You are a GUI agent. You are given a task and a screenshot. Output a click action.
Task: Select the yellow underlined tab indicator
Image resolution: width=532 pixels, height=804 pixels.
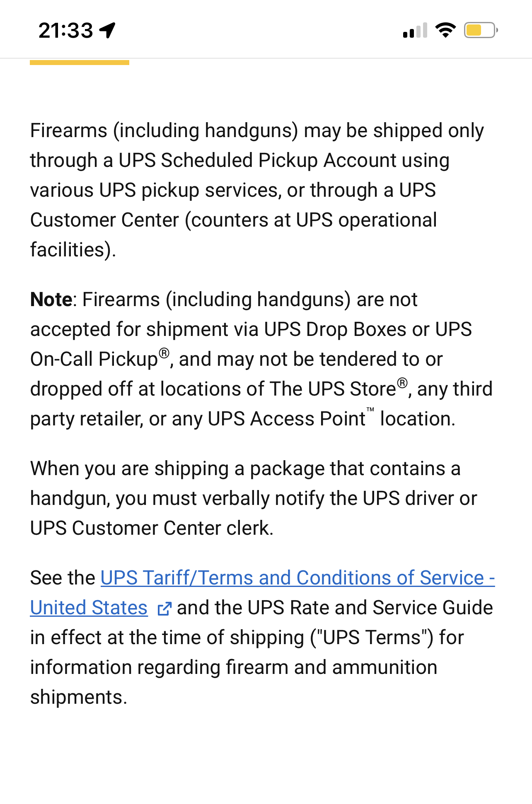point(80,63)
